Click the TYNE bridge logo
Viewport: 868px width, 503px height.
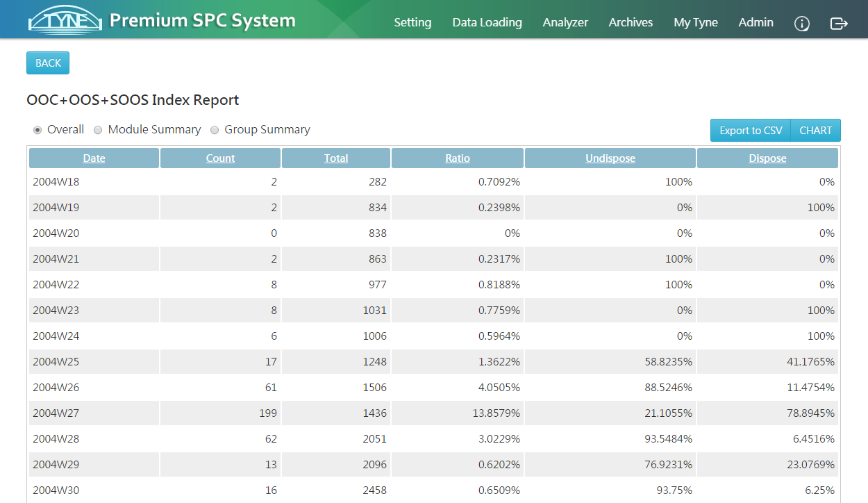pyautogui.click(x=65, y=21)
